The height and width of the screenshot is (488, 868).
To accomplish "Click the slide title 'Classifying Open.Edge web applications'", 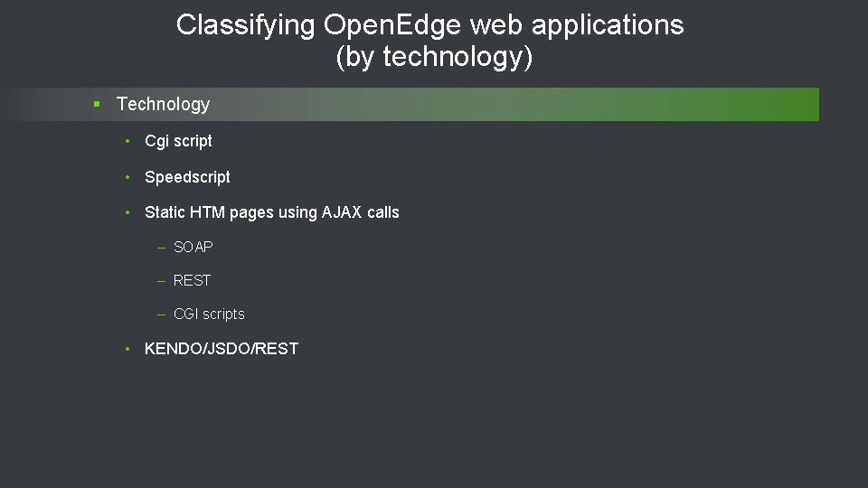I will coord(429,25).
